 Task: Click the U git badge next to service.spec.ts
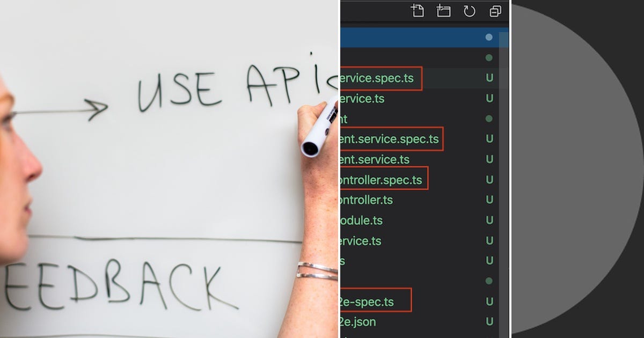[489, 78]
